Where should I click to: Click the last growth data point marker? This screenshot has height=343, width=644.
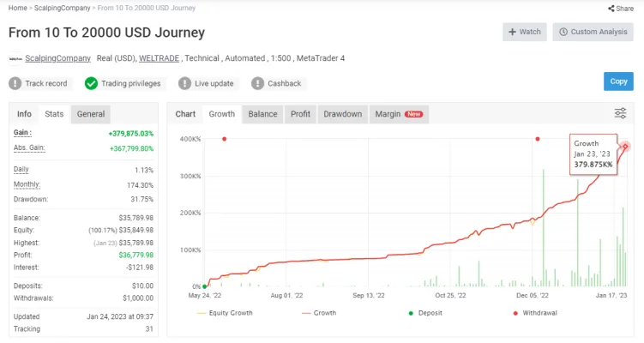(625, 147)
